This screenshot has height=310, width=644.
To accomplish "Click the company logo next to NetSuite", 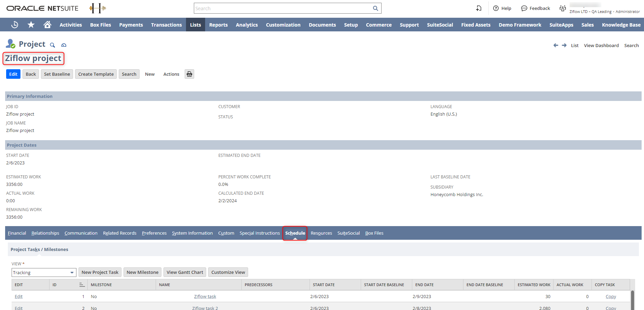I will coord(98,8).
